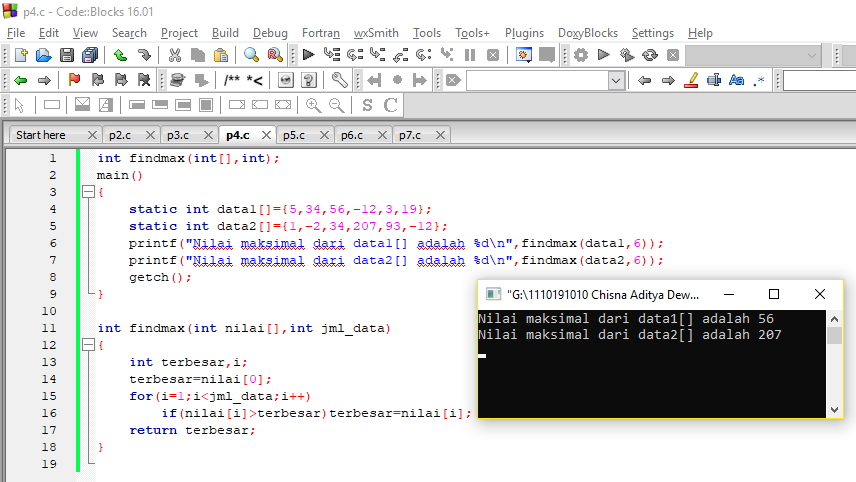
Task: Click the New file icon
Action: [21, 55]
